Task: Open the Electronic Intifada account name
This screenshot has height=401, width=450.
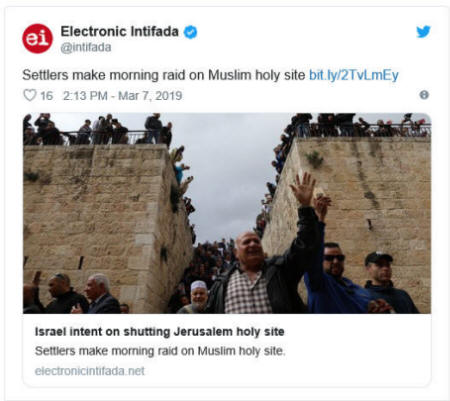Action: click(119, 31)
